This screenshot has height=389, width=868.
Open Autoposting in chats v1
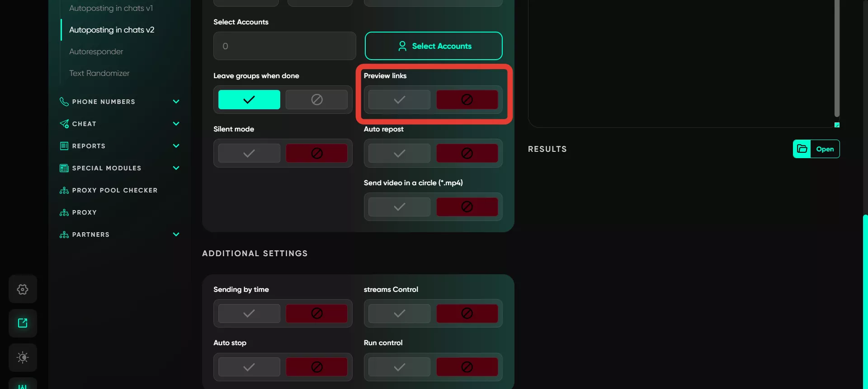[x=111, y=8]
